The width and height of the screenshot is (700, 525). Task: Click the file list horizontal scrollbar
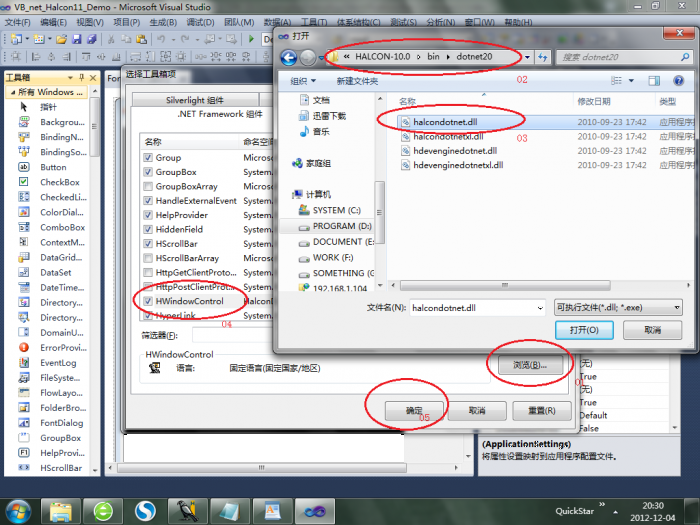click(505, 285)
